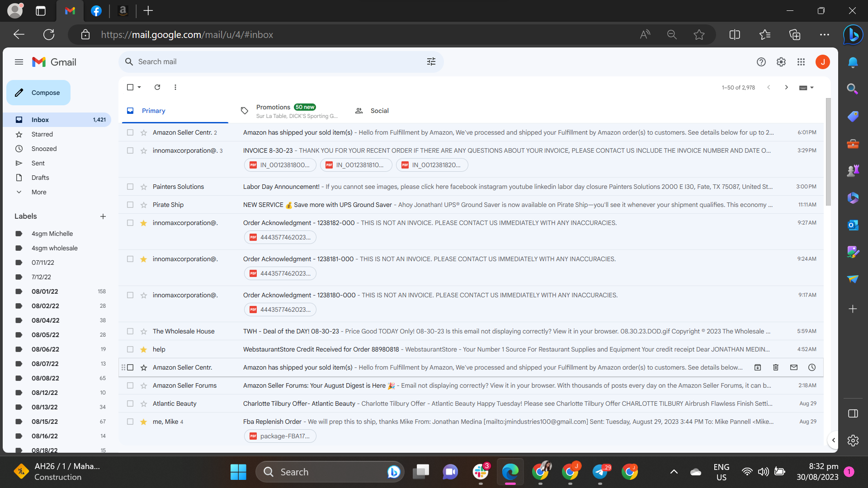The height and width of the screenshot is (488, 868).
Task: Open Bing Chat sidebar icon
Action: 853,35
